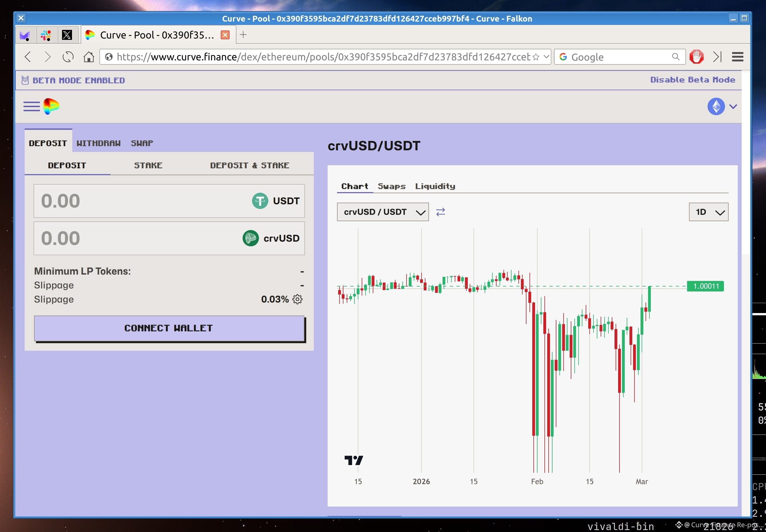
Task: Open the AdBlock stop-hand icon
Action: tap(696, 57)
